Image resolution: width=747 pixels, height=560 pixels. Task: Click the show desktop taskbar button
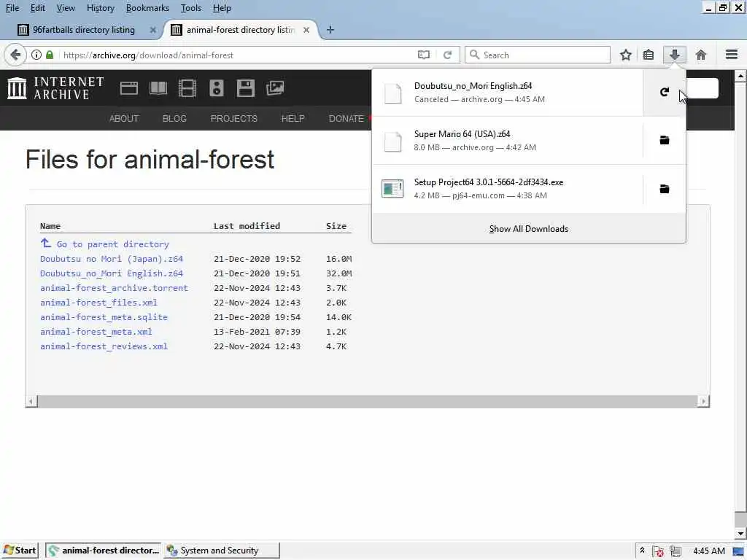[739, 551]
